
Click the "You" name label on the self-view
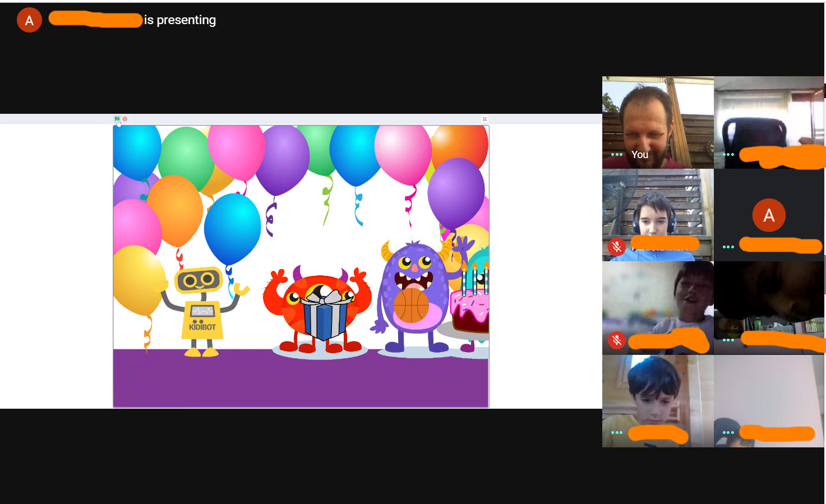(x=640, y=155)
